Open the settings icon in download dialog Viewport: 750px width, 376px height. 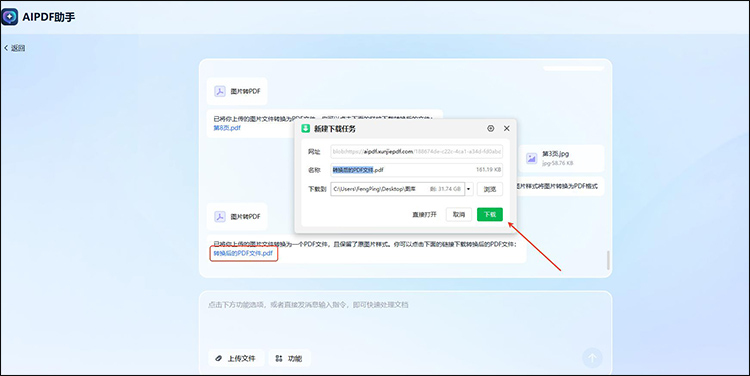[x=491, y=128]
